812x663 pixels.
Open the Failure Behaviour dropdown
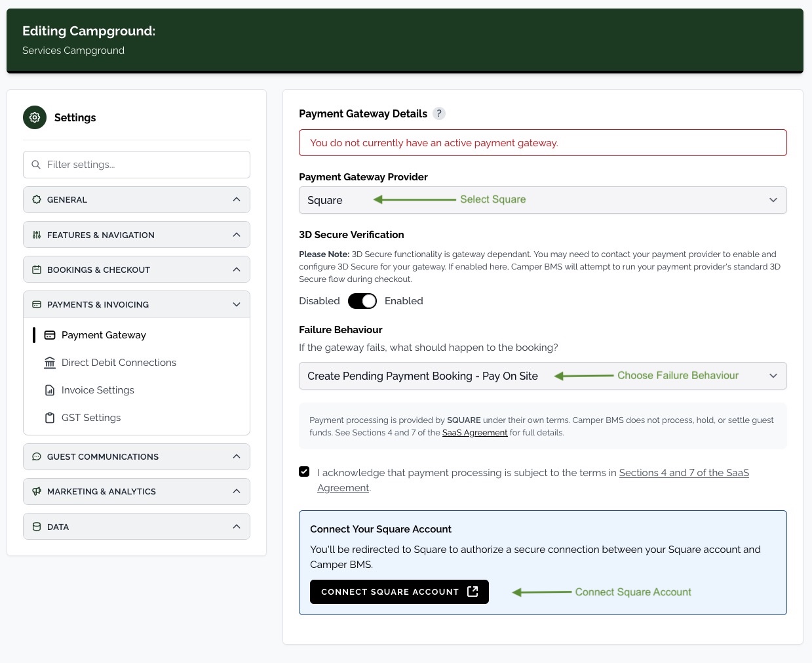pyautogui.click(x=543, y=376)
